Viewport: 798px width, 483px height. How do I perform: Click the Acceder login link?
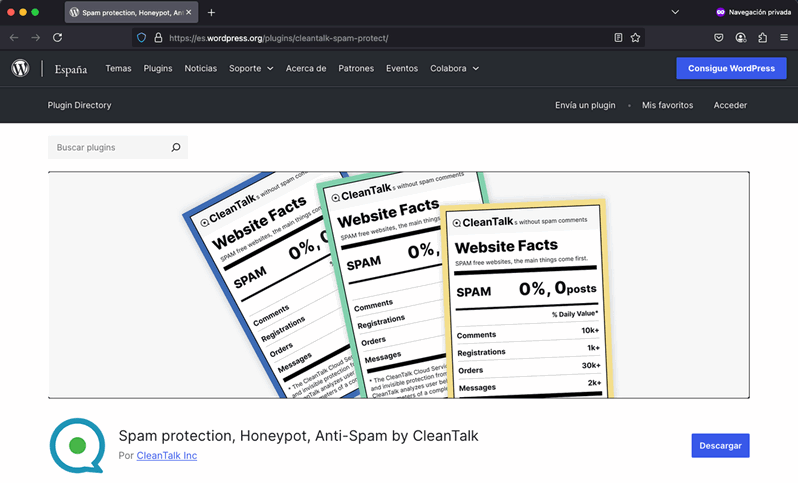pyautogui.click(x=730, y=105)
